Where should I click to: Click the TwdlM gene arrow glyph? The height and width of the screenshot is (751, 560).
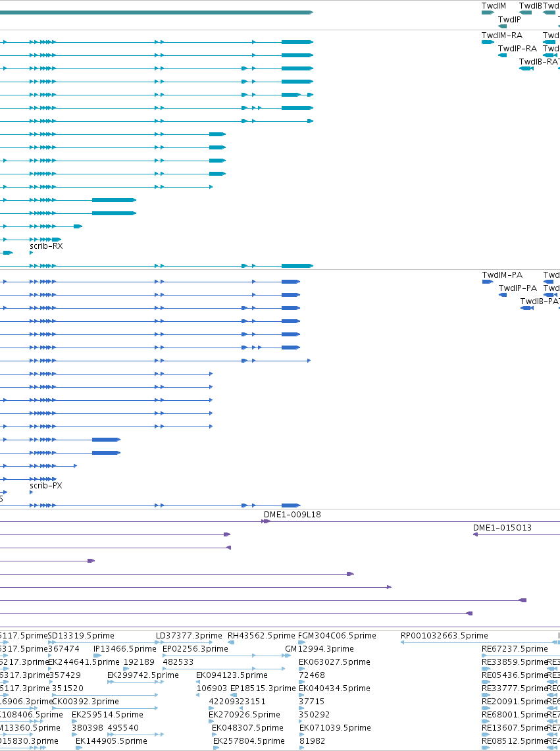(488, 13)
